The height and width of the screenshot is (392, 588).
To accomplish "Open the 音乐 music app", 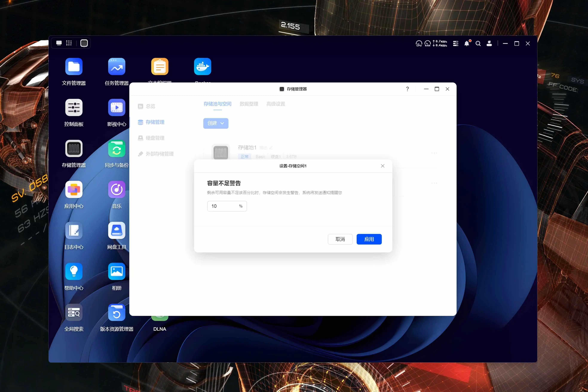I will [117, 189].
